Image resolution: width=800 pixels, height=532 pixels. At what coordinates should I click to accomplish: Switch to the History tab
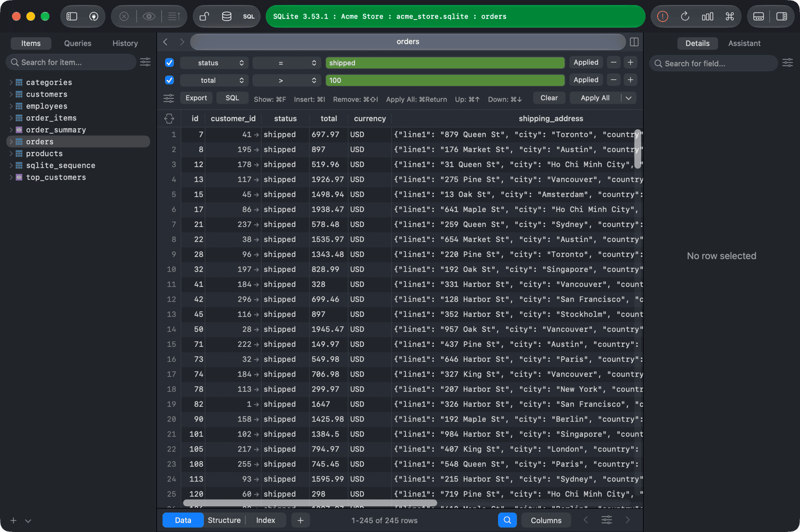pos(125,43)
